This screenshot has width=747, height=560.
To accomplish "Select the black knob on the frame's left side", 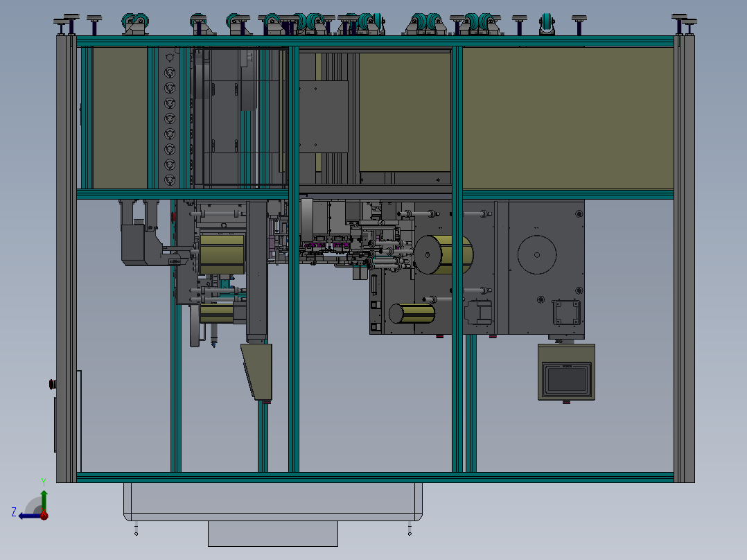I will point(53,384).
